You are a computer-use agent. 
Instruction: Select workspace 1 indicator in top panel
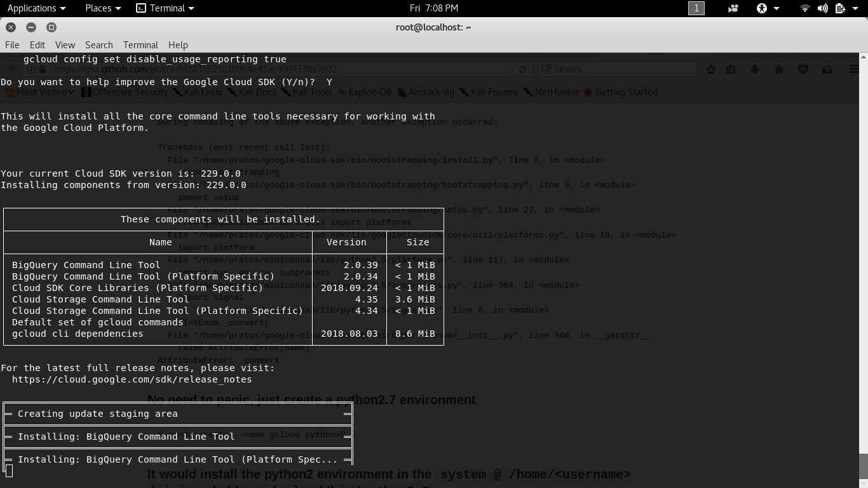pos(696,8)
